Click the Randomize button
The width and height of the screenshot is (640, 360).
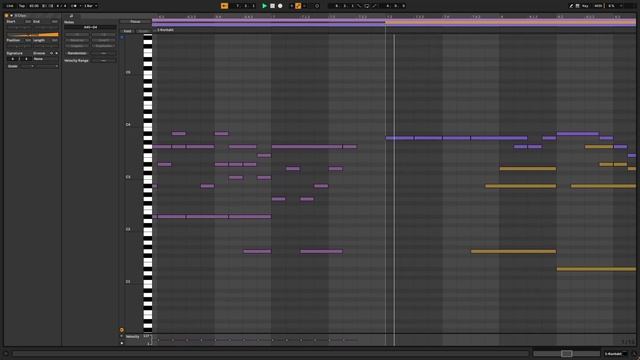(x=77, y=53)
